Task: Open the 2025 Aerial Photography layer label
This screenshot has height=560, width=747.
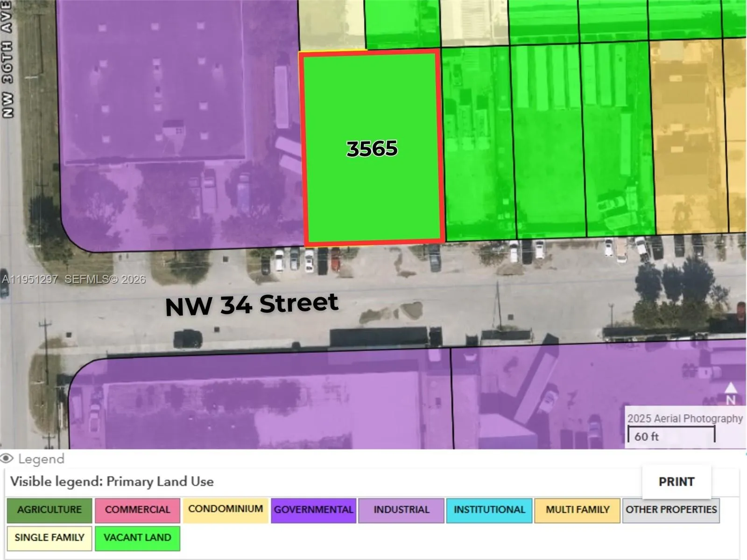Action: pos(684,419)
